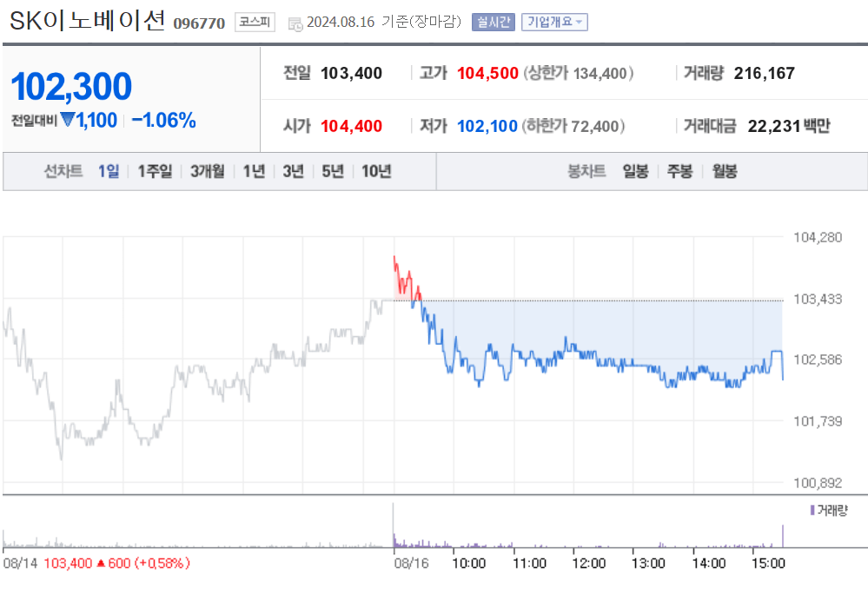The height and width of the screenshot is (593, 868).
Task: Click the change rate −1.06%
Action: point(164,120)
